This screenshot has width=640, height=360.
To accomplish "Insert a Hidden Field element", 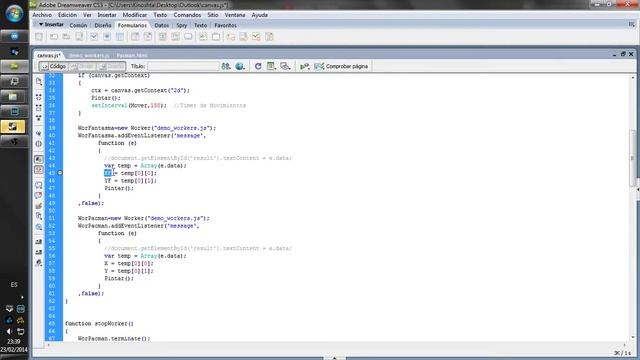I will click(x=67, y=37).
